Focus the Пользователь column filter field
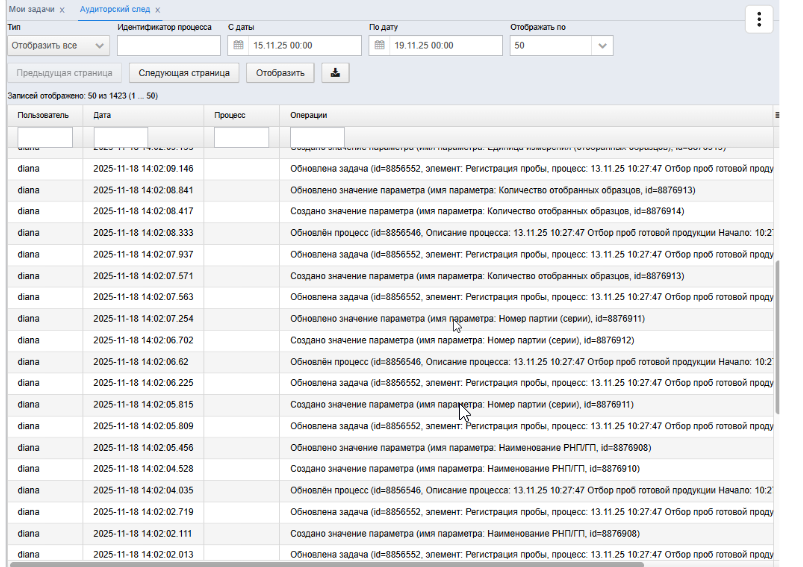Image resolution: width=803 pixels, height=567 pixels. (45, 137)
